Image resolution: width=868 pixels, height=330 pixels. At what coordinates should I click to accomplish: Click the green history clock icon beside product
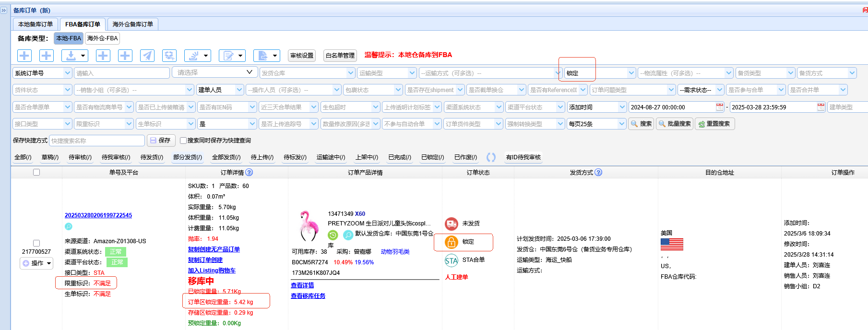coord(333,235)
